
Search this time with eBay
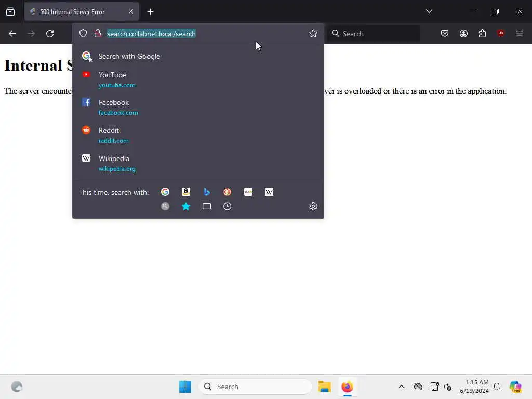[x=248, y=192]
